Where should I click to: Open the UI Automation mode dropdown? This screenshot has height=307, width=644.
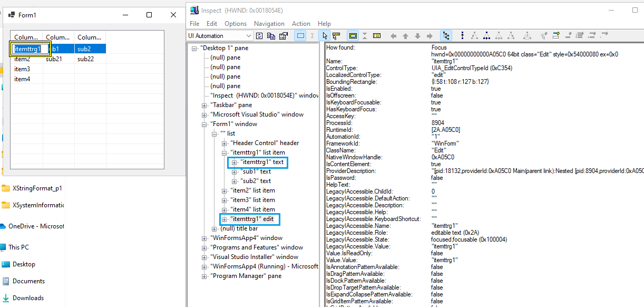248,35
